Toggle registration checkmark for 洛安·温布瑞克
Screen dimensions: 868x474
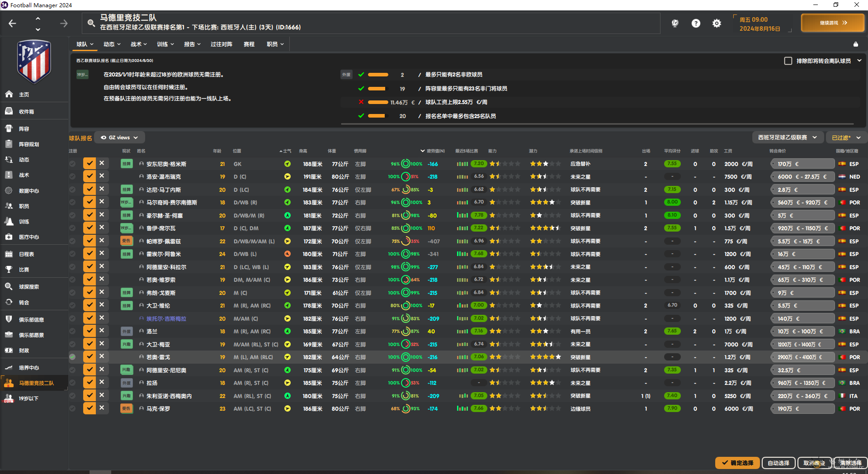(x=90, y=176)
